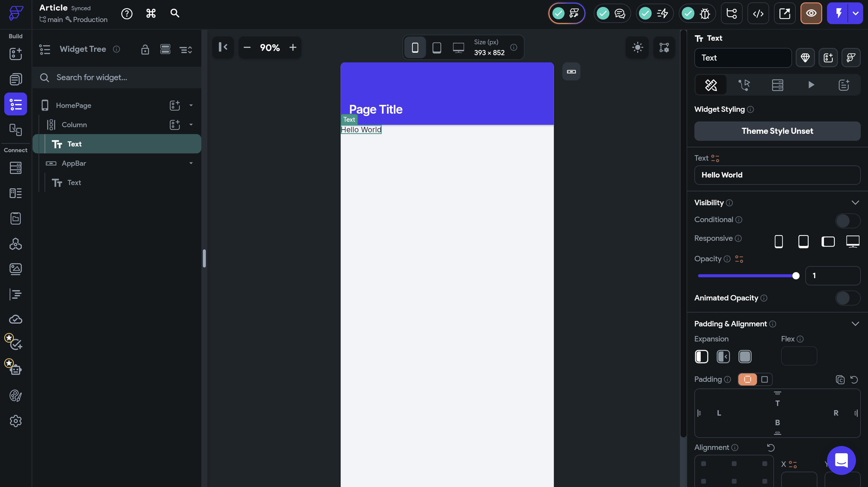Screen dimensions: 868x487
Task: Open dropdown arrow next to Run button
Action: 856,14
